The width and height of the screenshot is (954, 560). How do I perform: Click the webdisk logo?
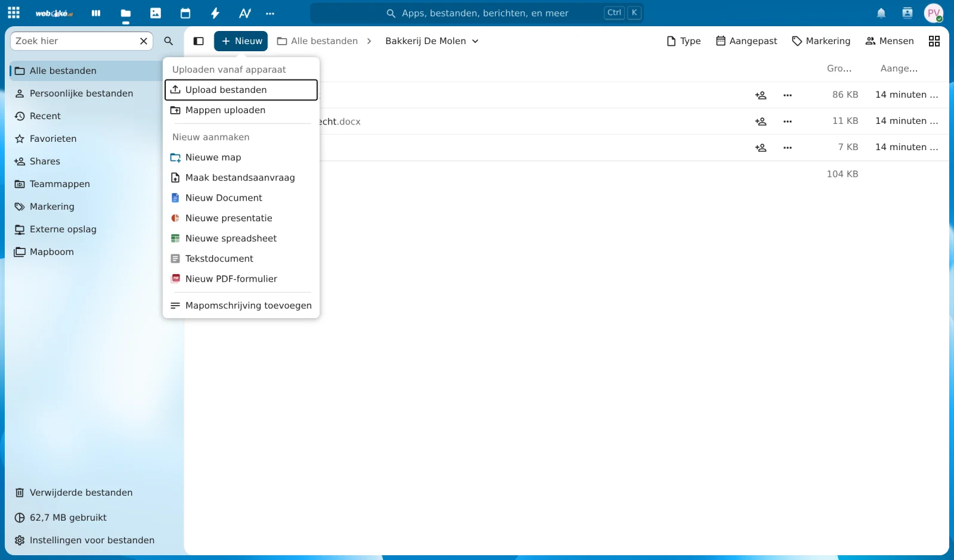[x=54, y=13]
